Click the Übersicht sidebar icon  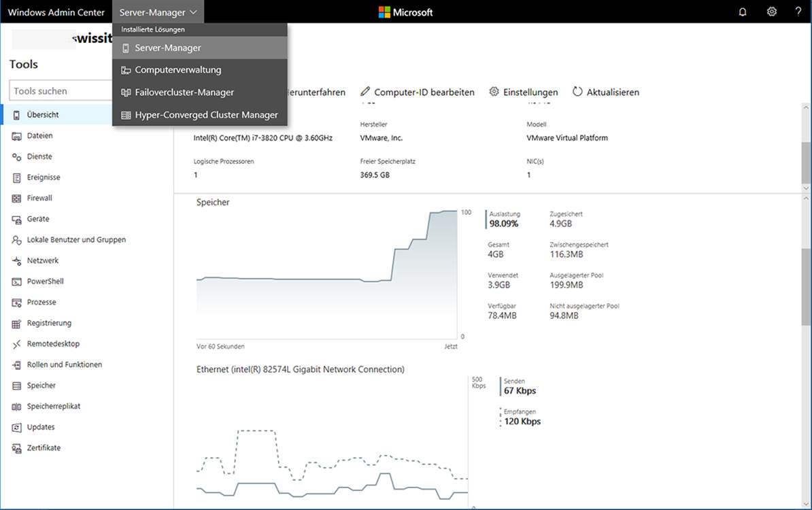pyautogui.click(x=16, y=115)
